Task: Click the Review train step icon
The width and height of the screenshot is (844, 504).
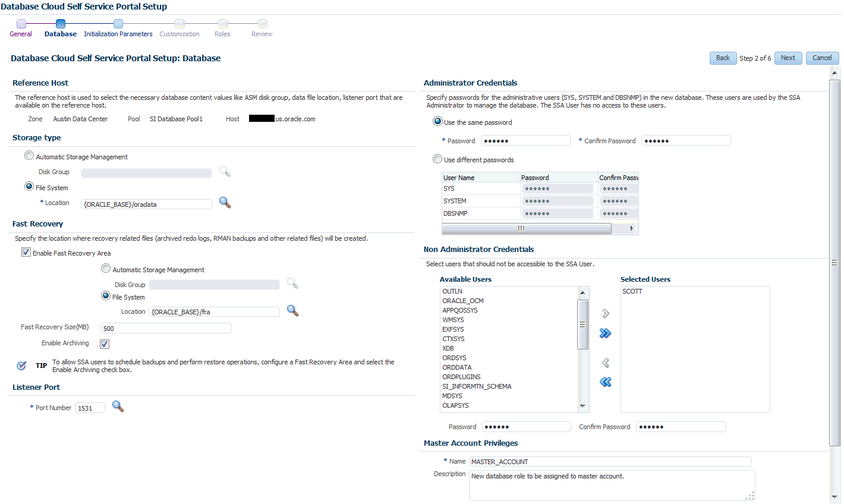Action: (262, 24)
